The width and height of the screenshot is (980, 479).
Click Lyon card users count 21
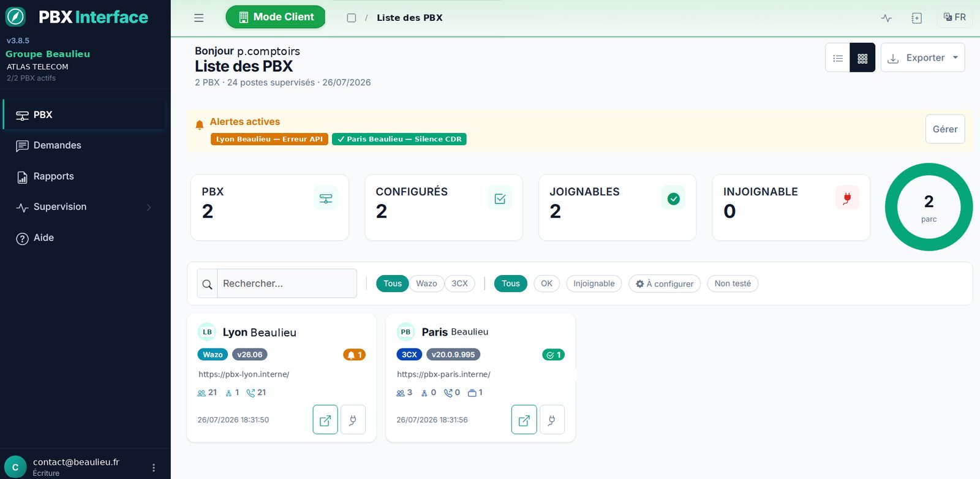point(207,393)
